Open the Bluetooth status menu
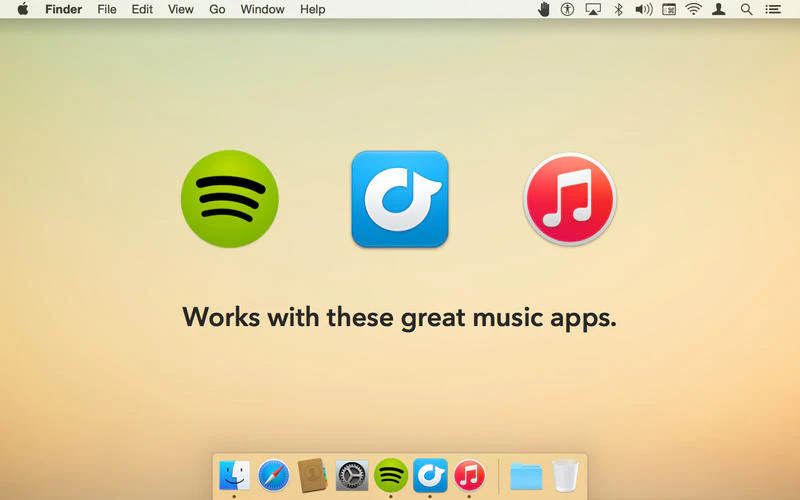 (618, 9)
